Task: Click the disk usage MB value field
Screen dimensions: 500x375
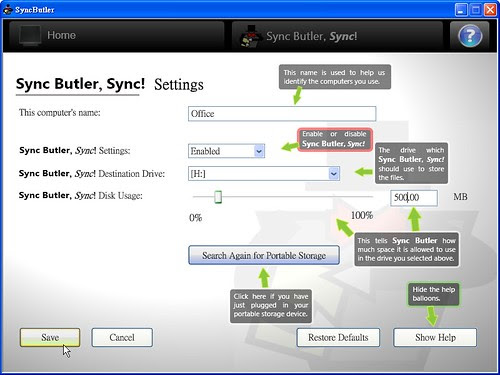Action: pyautogui.click(x=414, y=198)
